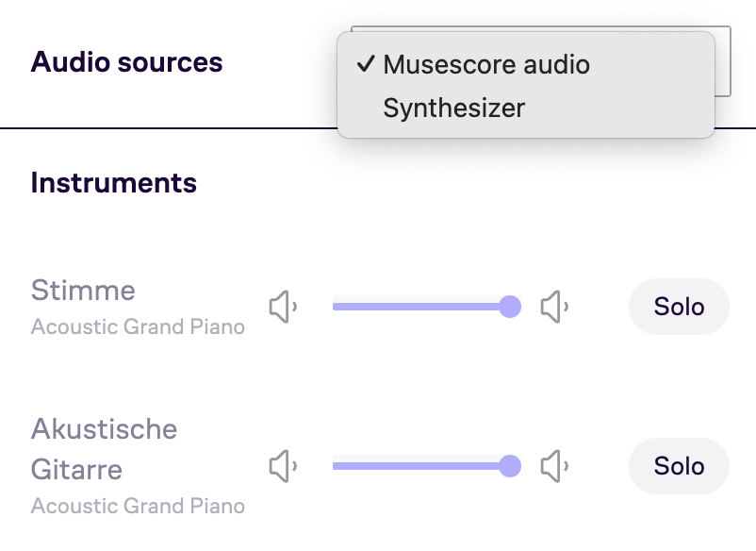Click the Audio sources select box edge
The width and height of the screenshot is (756, 551).
723,61
